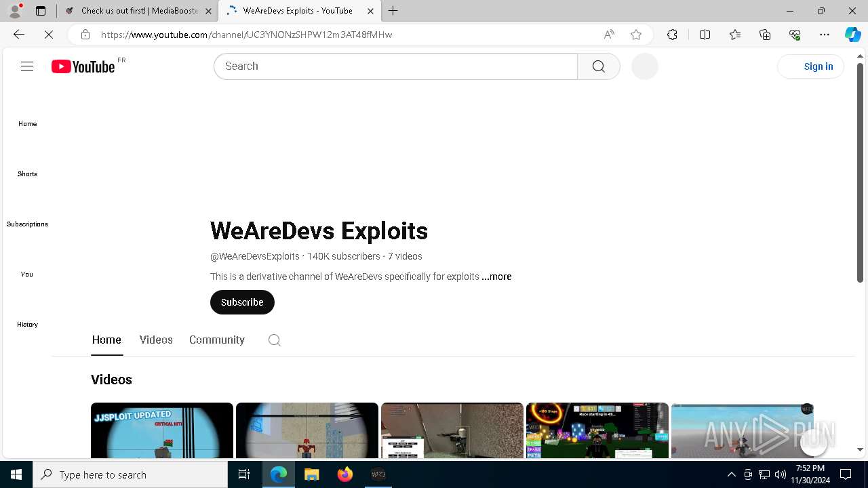Viewport: 868px width, 488px height.
Task: Toggle Split screen view
Action: point(705,35)
